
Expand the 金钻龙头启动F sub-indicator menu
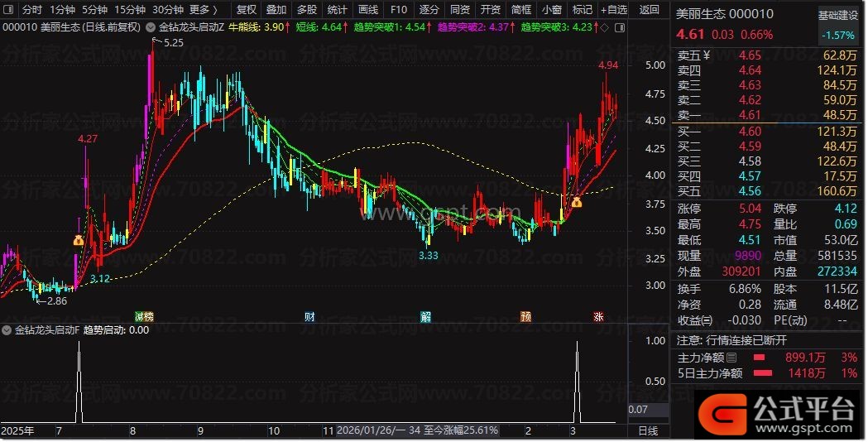pos(7,329)
